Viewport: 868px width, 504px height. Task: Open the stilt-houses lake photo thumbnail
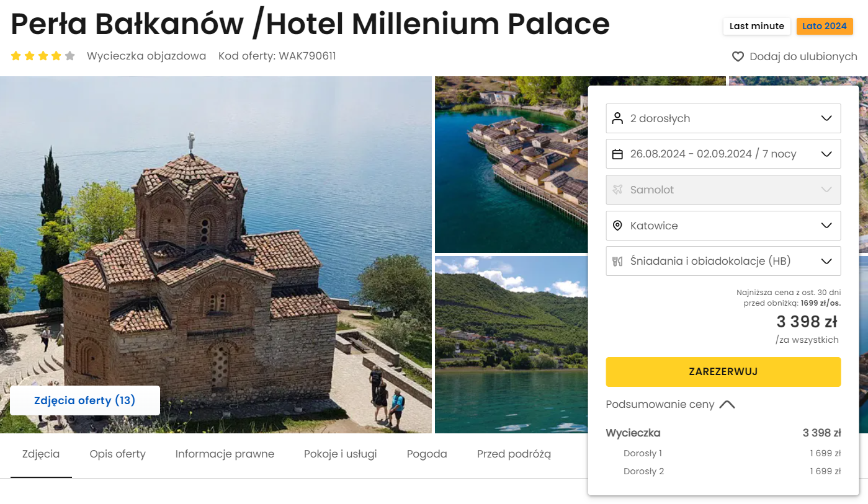(511, 165)
